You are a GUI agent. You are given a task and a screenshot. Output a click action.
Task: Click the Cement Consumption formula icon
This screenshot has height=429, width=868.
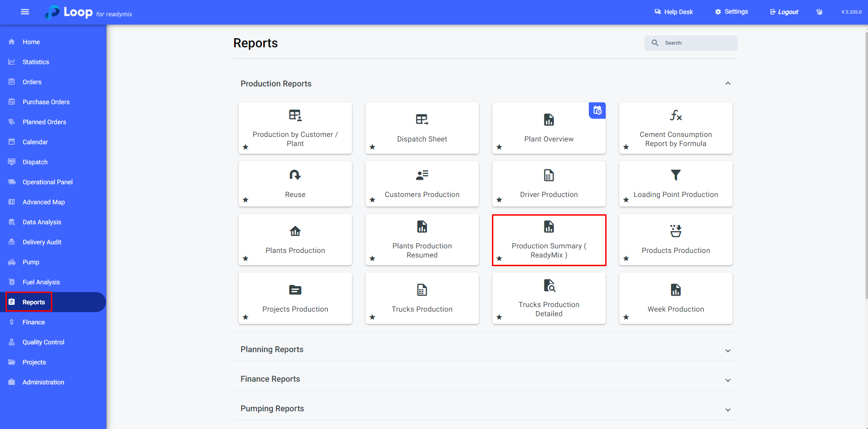click(676, 116)
